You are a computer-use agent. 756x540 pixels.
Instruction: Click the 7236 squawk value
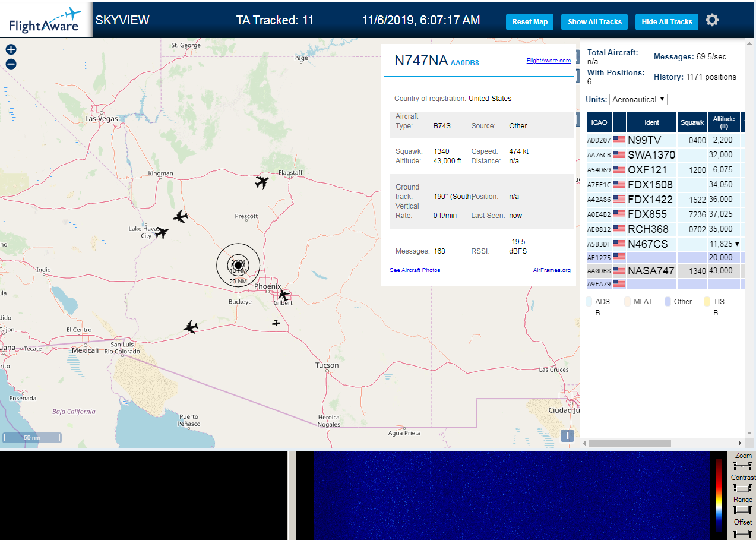tap(698, 214)
